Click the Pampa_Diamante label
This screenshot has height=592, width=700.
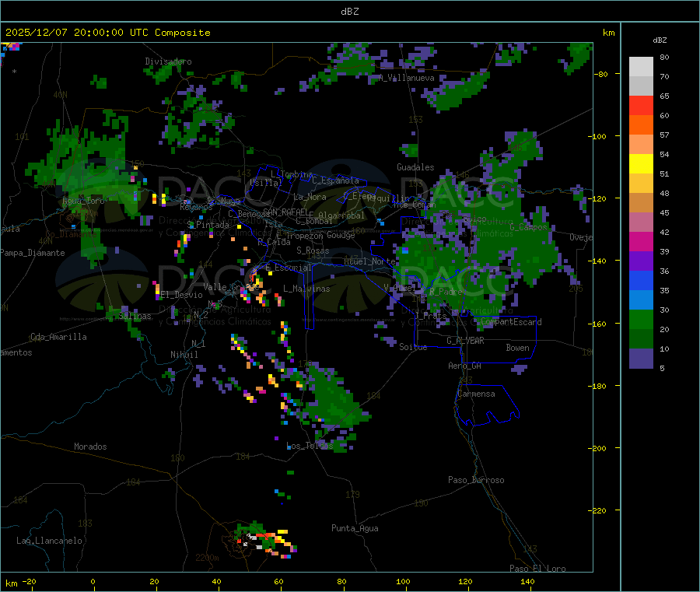click(x=33, y=253)
